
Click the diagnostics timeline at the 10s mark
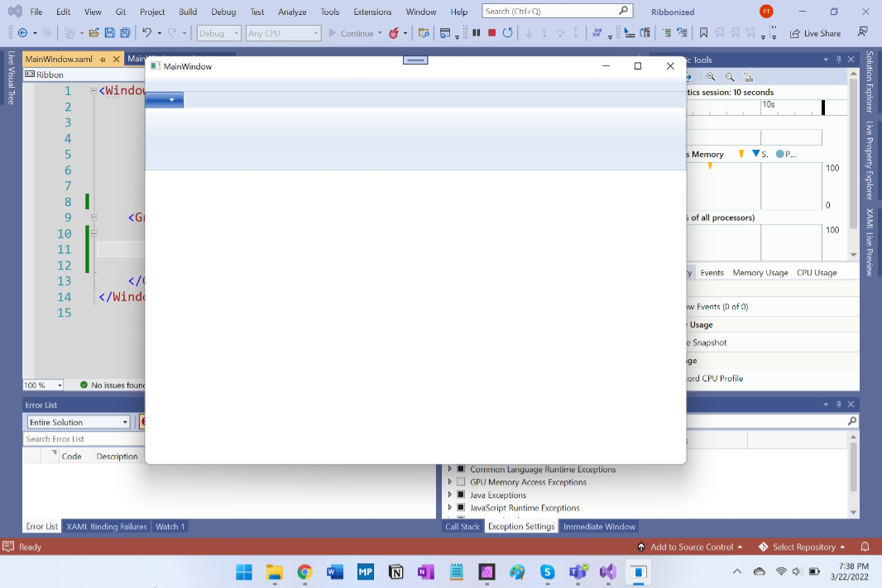pos(769,104)
